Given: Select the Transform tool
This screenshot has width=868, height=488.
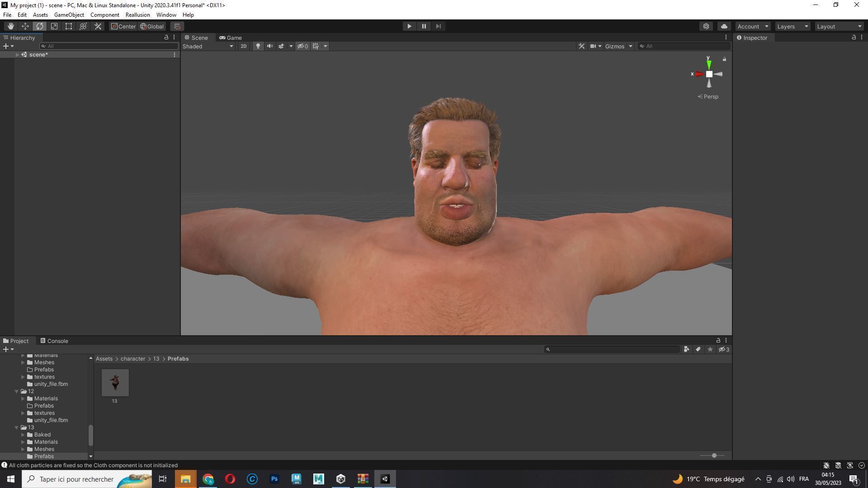Looking at the screenshot, I should pyautogui.click(x=83, y=26).
